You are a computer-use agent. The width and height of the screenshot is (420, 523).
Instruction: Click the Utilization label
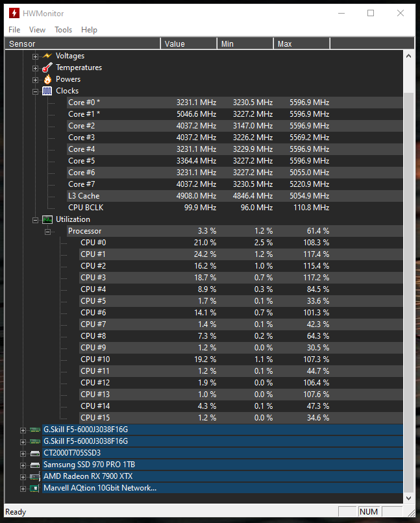(x=73, y=219)
